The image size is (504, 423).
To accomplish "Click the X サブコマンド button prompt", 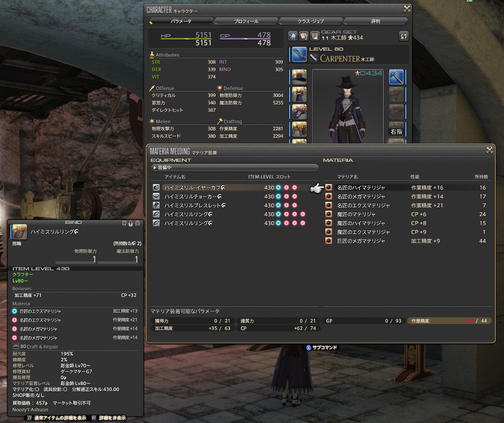I will (321, 347).
